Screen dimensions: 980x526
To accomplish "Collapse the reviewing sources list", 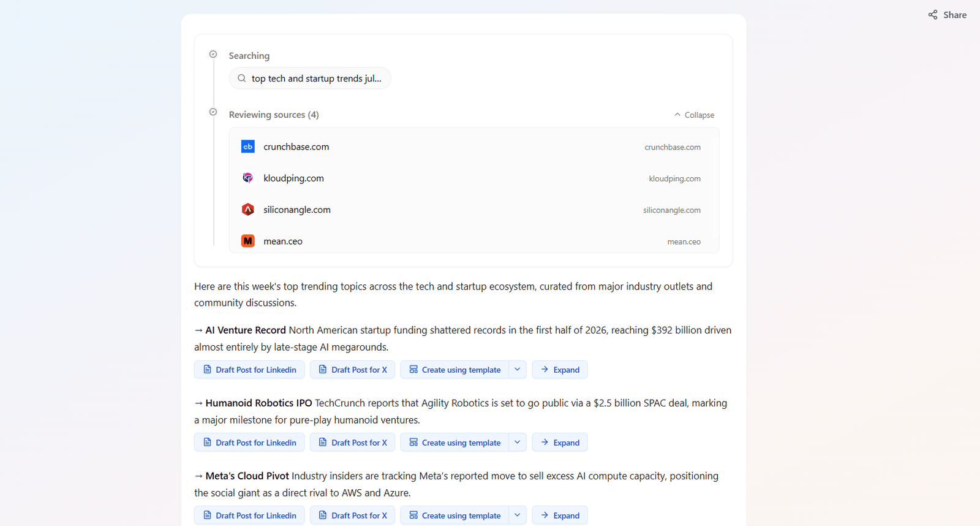I will 694,115.
